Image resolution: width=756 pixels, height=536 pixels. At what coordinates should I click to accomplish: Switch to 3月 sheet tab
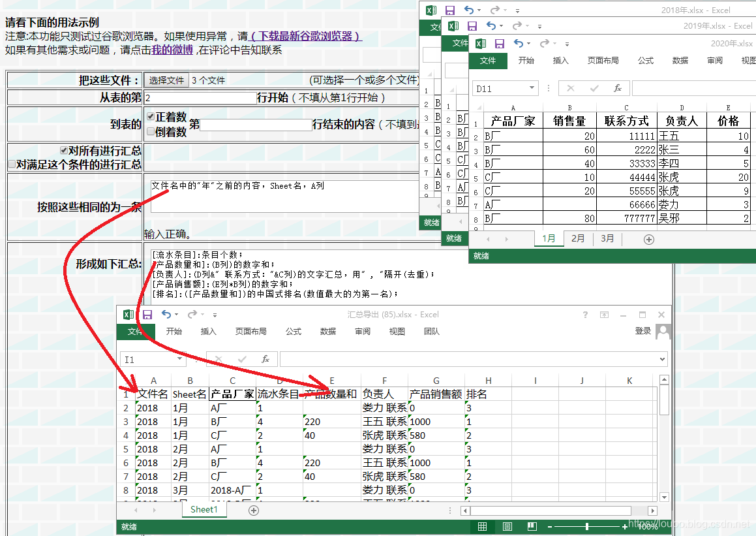[607, 239]
